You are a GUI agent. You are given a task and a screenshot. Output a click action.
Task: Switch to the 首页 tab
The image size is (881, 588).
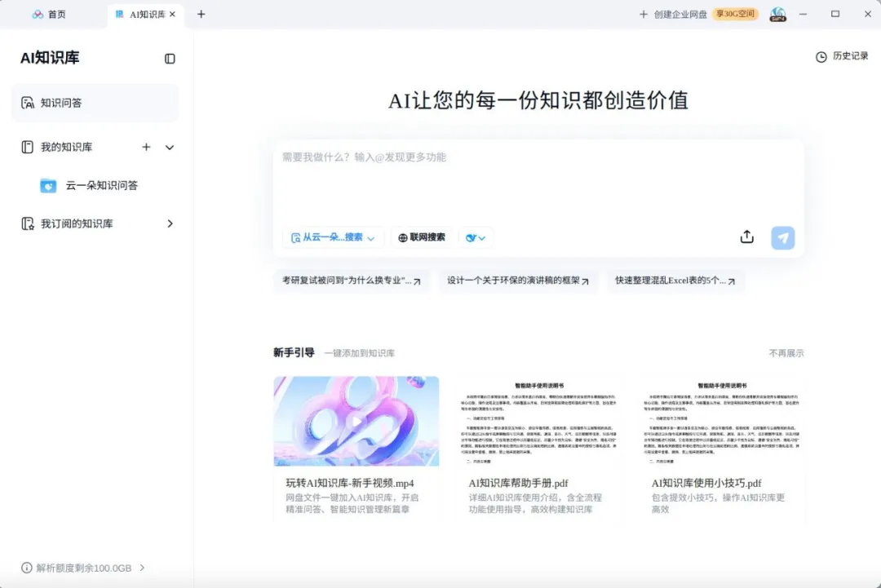pyautogui.click(x=49, y=14)
